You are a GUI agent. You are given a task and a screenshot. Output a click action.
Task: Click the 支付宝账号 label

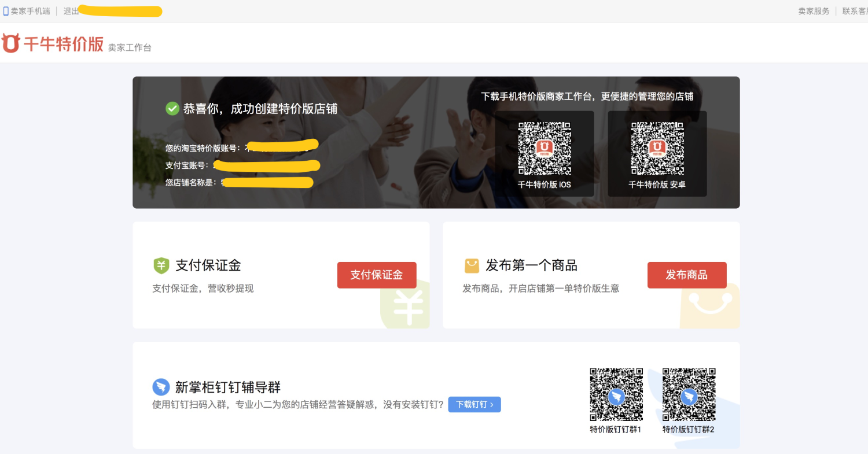point(187,165)
